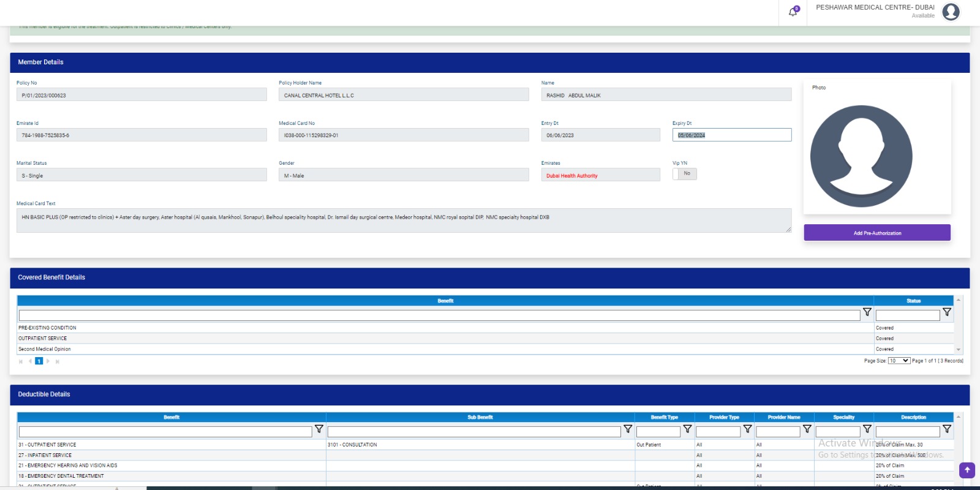980x490 pixels.
Task: Click filter icon for Covered Benefit column
Action: pyautogui.click(x=867, y=312)
